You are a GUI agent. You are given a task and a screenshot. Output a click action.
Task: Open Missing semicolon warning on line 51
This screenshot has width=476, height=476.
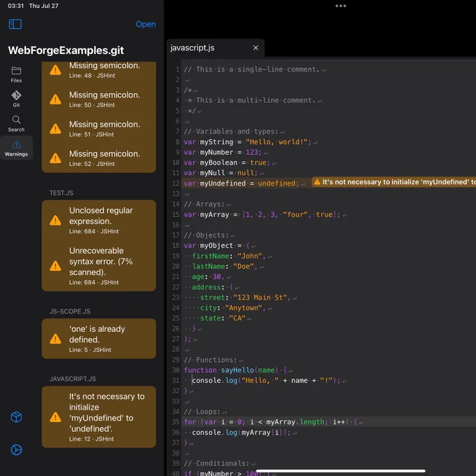point(99,129)
